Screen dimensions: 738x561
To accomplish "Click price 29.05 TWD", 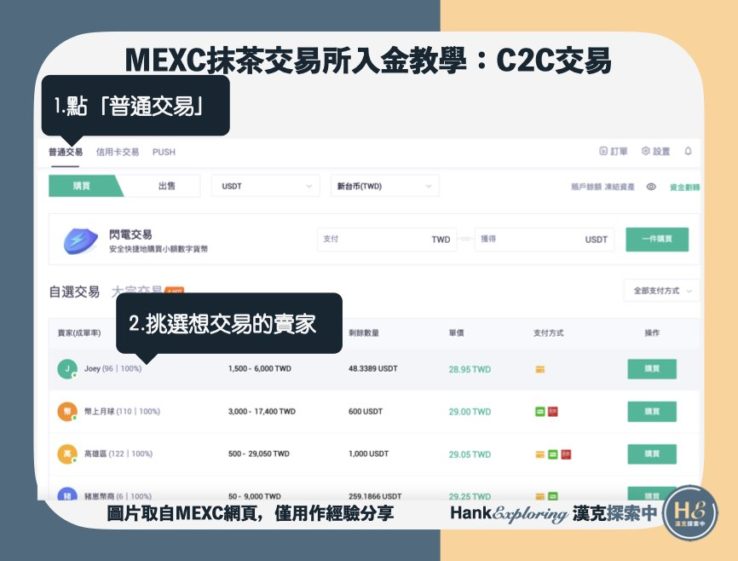I will [x=470, y=454].
